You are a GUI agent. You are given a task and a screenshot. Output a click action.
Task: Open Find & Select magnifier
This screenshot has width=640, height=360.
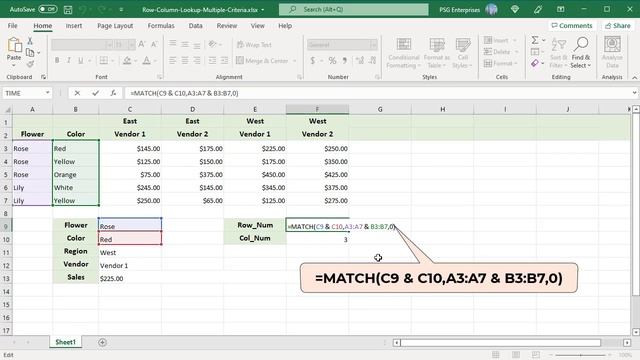pos(581,44)
